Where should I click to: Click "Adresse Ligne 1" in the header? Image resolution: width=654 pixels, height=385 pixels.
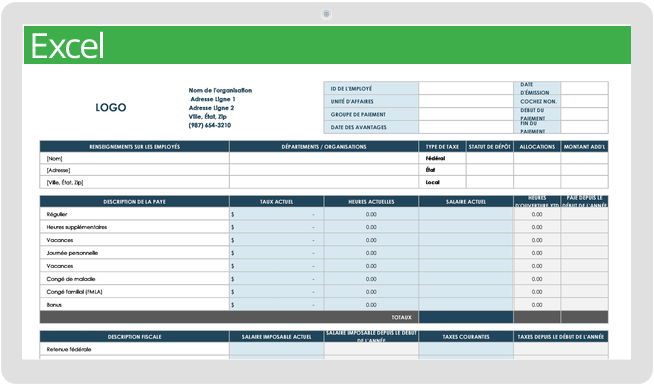(213, 99)
